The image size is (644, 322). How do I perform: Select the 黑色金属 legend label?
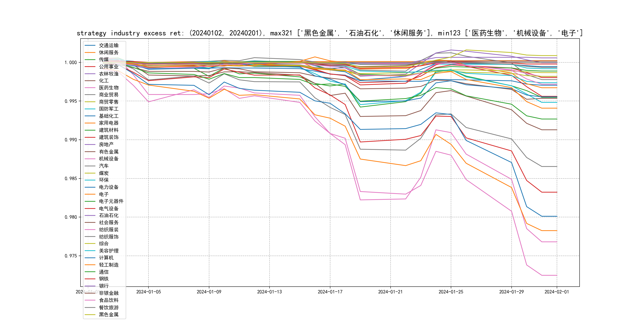tap(109, 314)
